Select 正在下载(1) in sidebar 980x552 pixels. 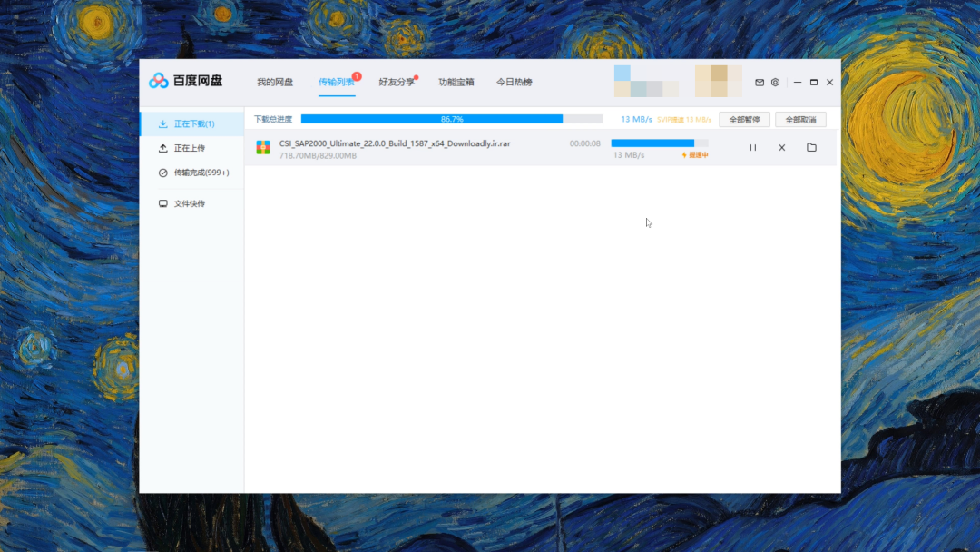[x=191, y=123]
